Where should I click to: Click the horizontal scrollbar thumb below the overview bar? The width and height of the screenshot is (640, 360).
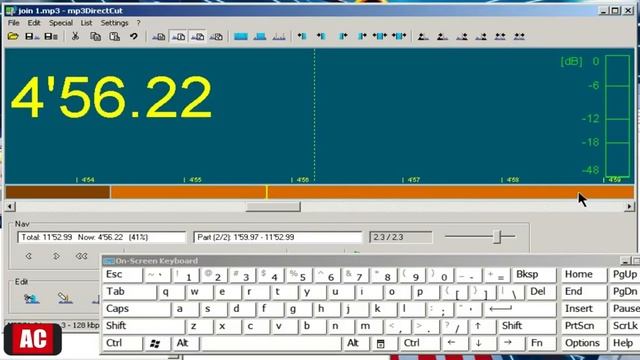coord(273,207)
